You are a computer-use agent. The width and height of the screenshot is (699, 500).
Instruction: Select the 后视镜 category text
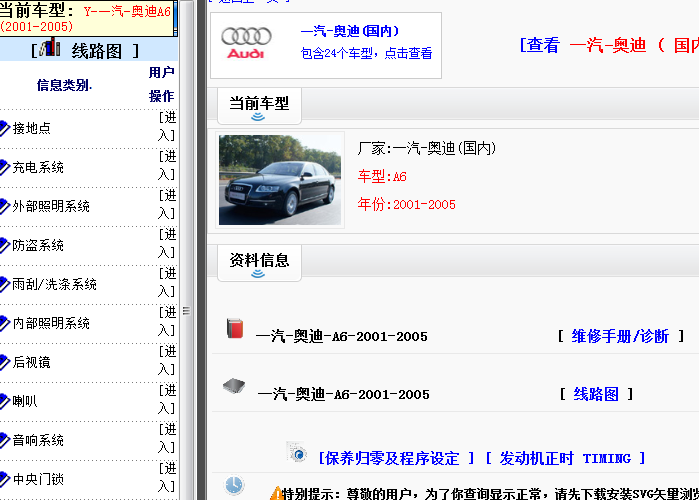point(32,362)
